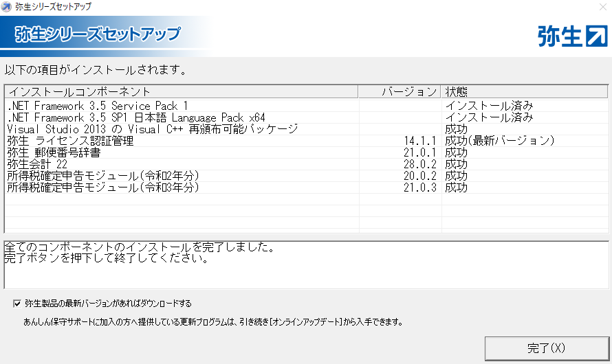The image size is (612, 364).
Task: Click version value 21.0.1
Action: click(x=420, y=152)
